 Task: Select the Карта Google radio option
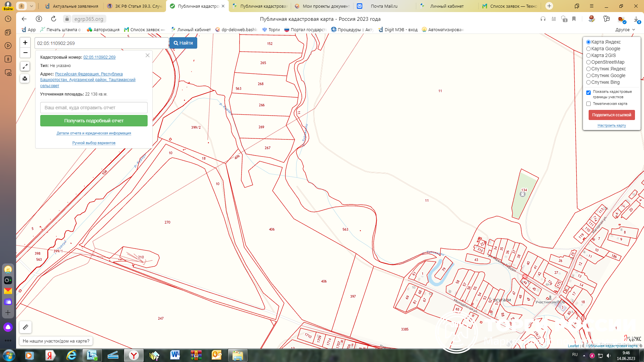click(x=588, y=49)
